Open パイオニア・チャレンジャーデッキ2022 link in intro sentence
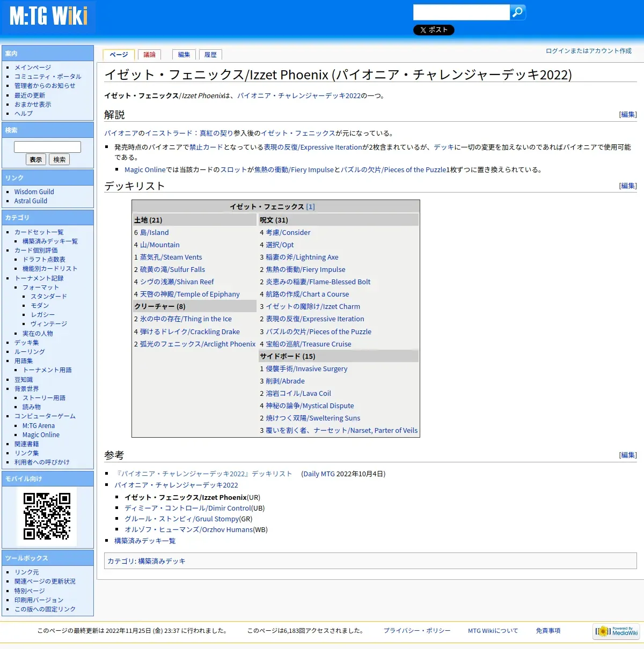The width and height of the screenshot is (644, 649). click(299, 96)
